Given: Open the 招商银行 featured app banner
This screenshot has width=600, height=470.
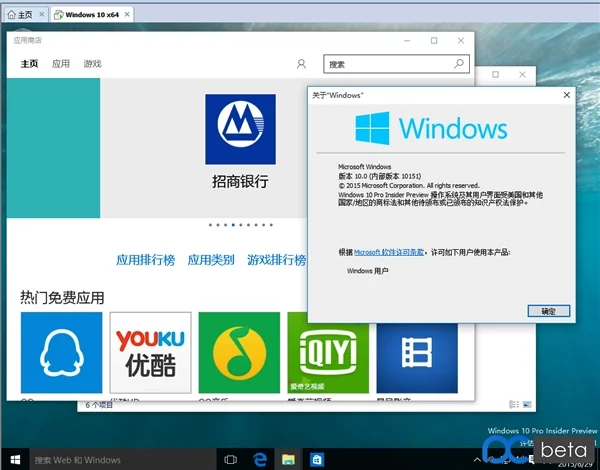Looking at the screenshot, I should click(x=240, y=142).
